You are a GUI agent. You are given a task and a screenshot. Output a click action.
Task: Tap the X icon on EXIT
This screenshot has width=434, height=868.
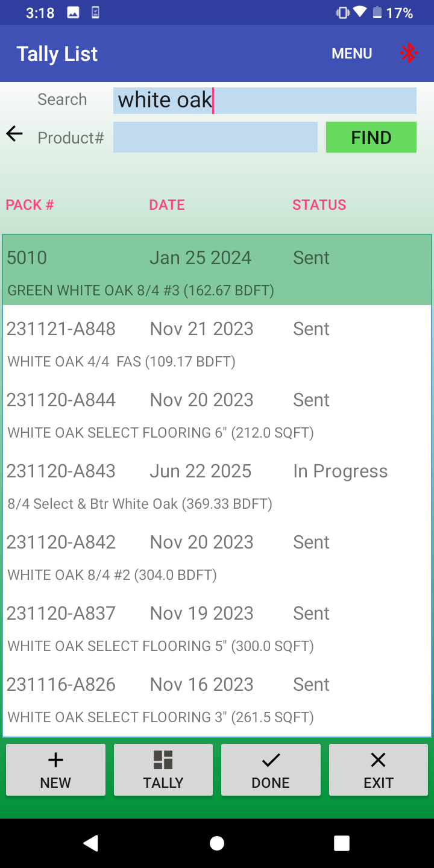(x=378, y=760)
